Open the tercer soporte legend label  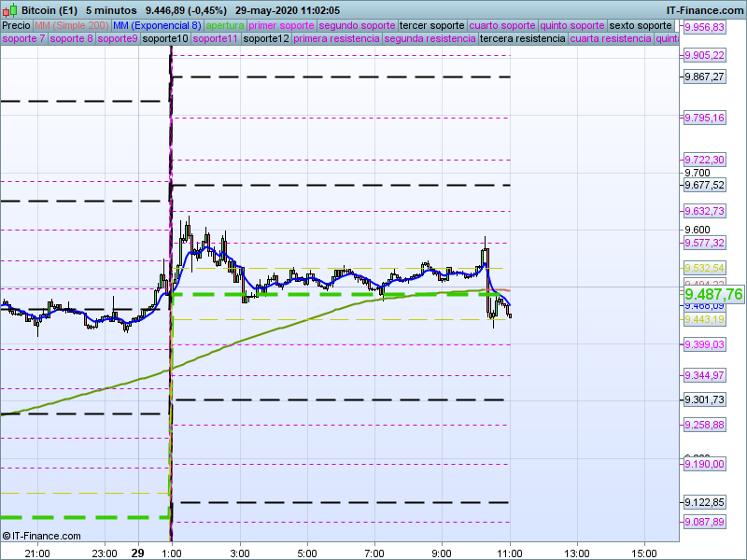pyautogui.click(x=431, y=25)
